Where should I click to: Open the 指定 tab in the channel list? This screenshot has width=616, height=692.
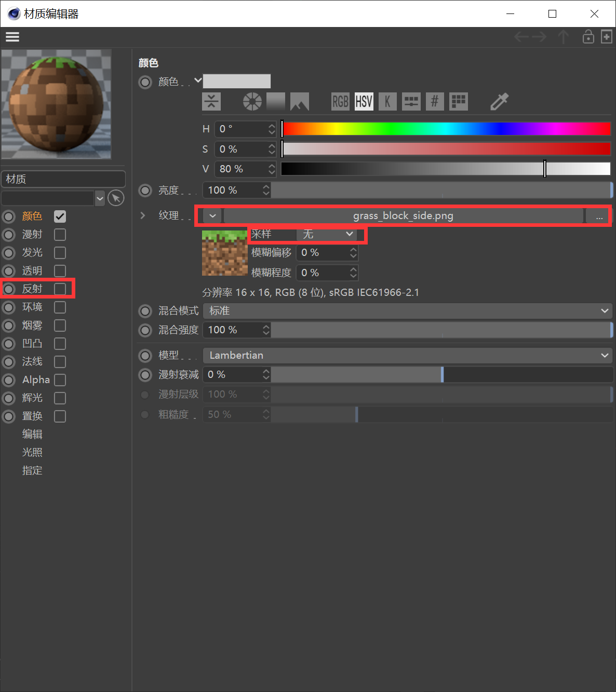[32, 471]
